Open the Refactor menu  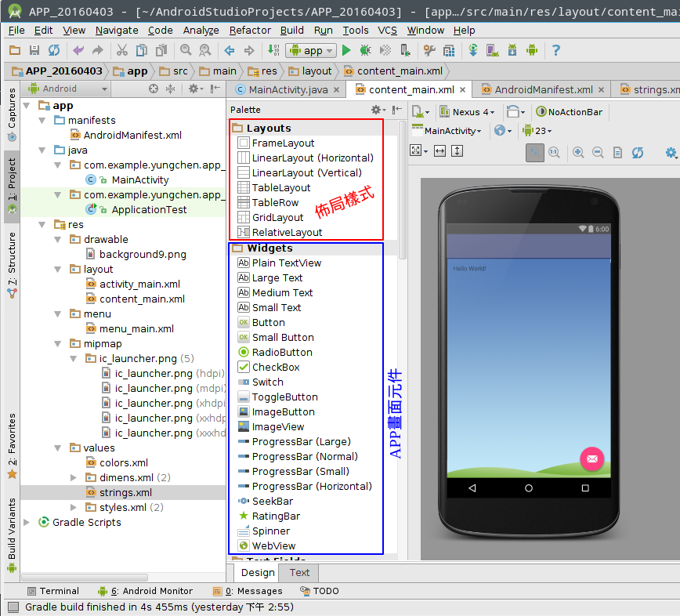pyautogui.click(x=250, y=31)
